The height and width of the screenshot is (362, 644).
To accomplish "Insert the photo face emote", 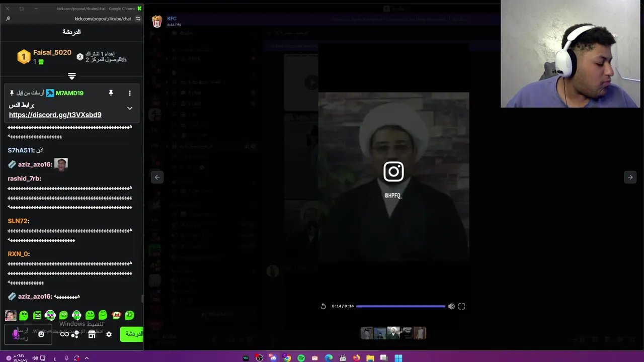I will [x=11, y=315].
